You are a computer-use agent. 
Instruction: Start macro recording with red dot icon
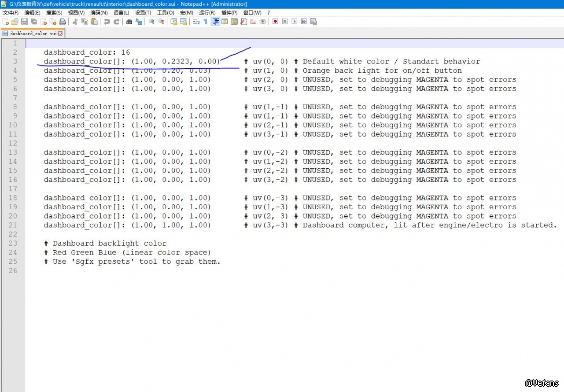click(x=275, y=22)
